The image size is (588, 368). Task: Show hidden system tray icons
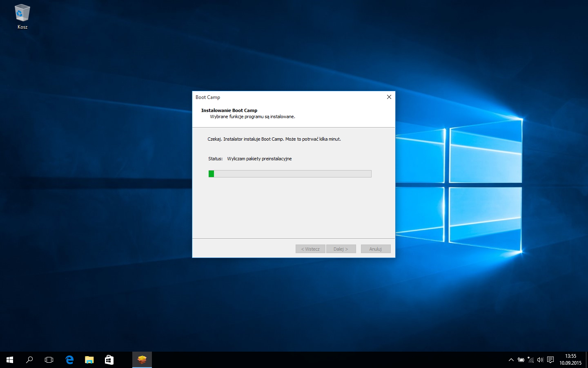(x=511, y=360)
